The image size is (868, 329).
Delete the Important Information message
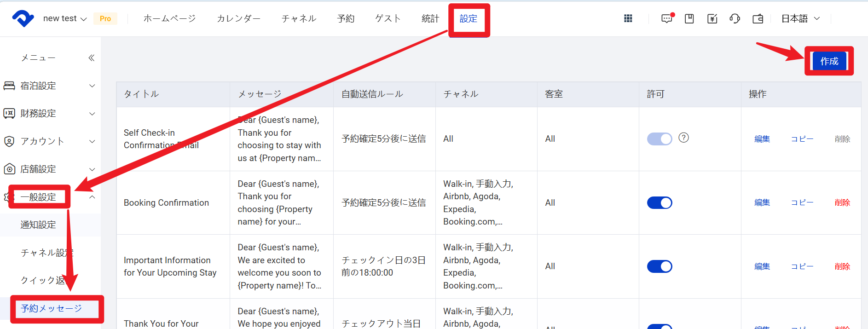[x=842, y=266]
